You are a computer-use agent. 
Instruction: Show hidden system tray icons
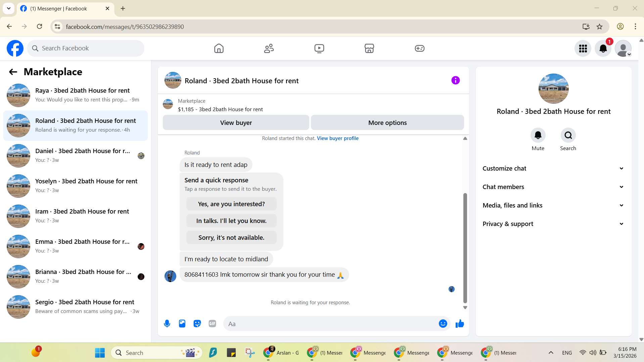(x=551, y=353)
